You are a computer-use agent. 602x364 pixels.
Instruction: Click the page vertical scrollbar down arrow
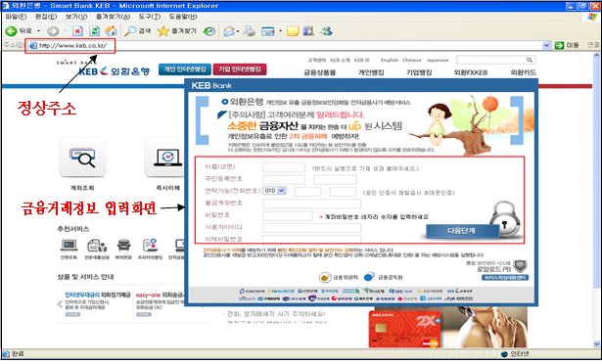(x=597, y=344)
